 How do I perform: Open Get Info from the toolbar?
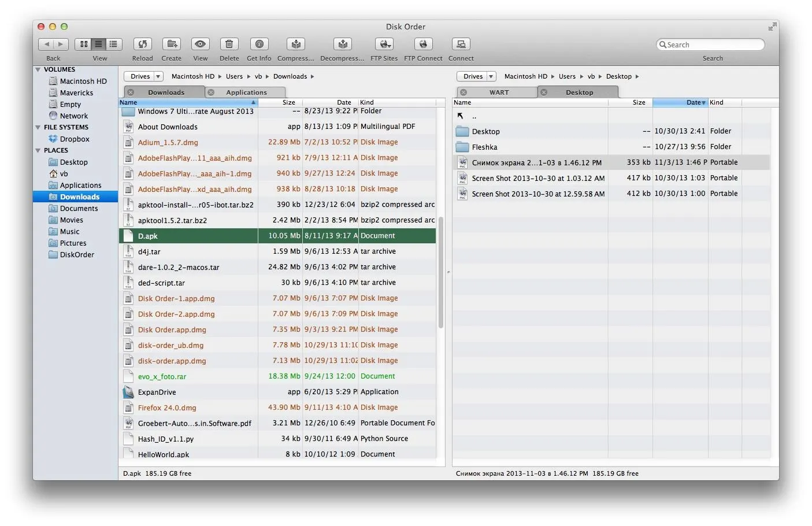point(259,45)
